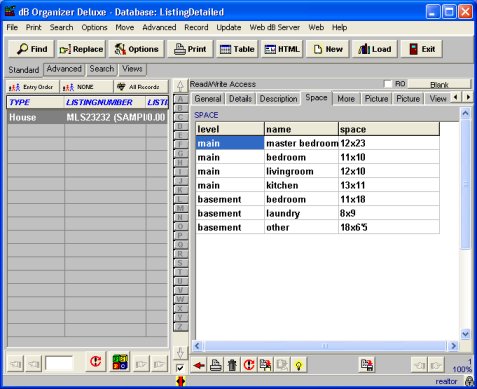Click the Find toolbar button
This screenshot has height=389, width=477.
coord(32,49)
